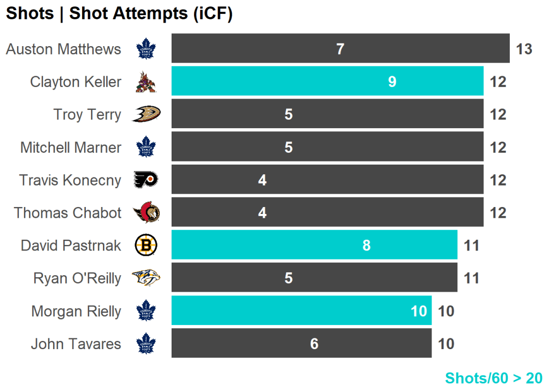
Task: Click the Shots/60 > 20 legend text
Action: point(493,378)
